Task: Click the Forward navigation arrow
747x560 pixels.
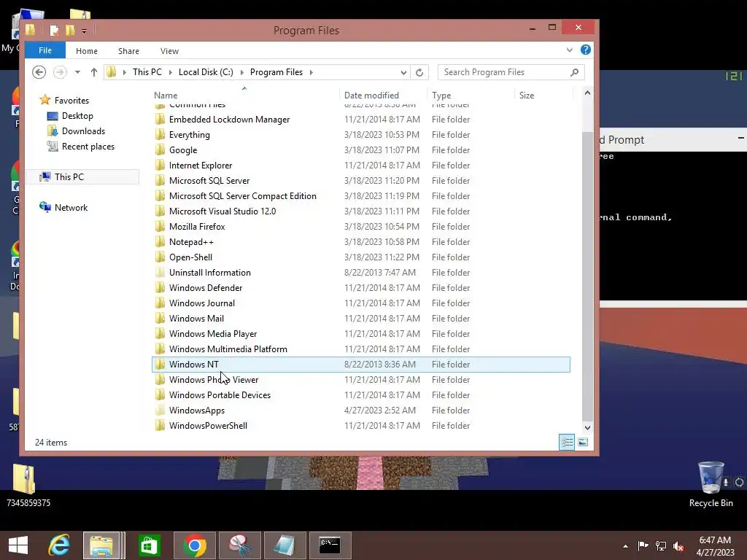Action: point(60,72)
